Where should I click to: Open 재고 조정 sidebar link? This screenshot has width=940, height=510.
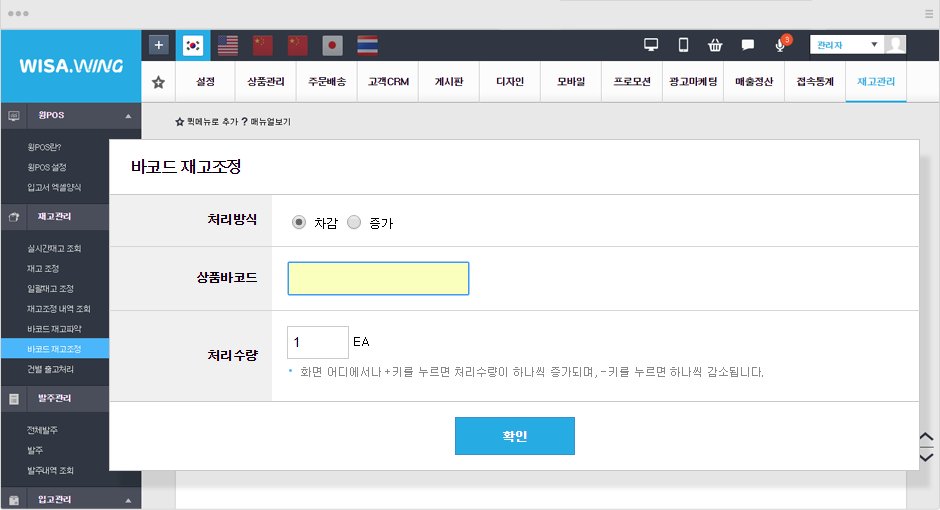coord(43,268)
